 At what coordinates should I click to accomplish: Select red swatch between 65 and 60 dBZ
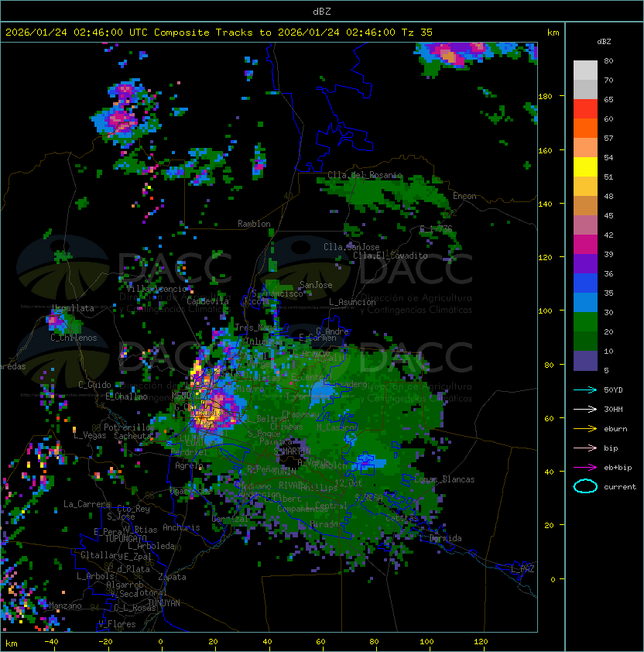coord(585,109)
